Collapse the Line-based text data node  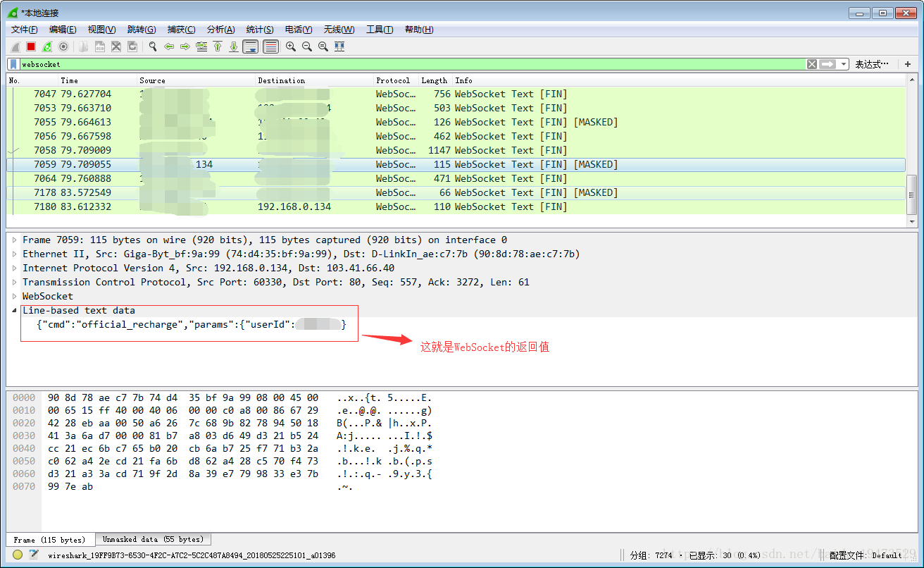(x=14, y=311)
